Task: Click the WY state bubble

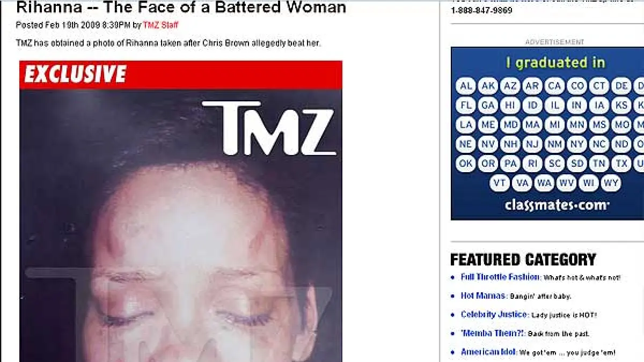Action: pyautogui.click(x=611, y=183)
